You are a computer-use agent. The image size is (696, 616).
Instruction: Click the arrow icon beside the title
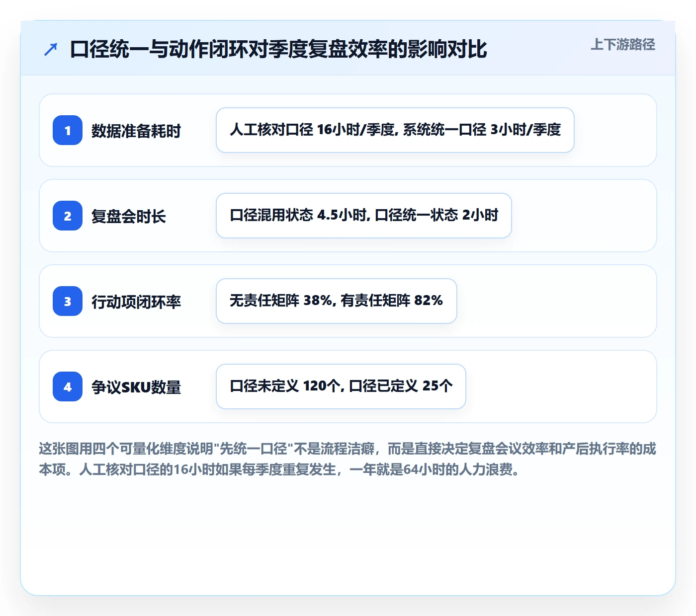click(51, 49)
